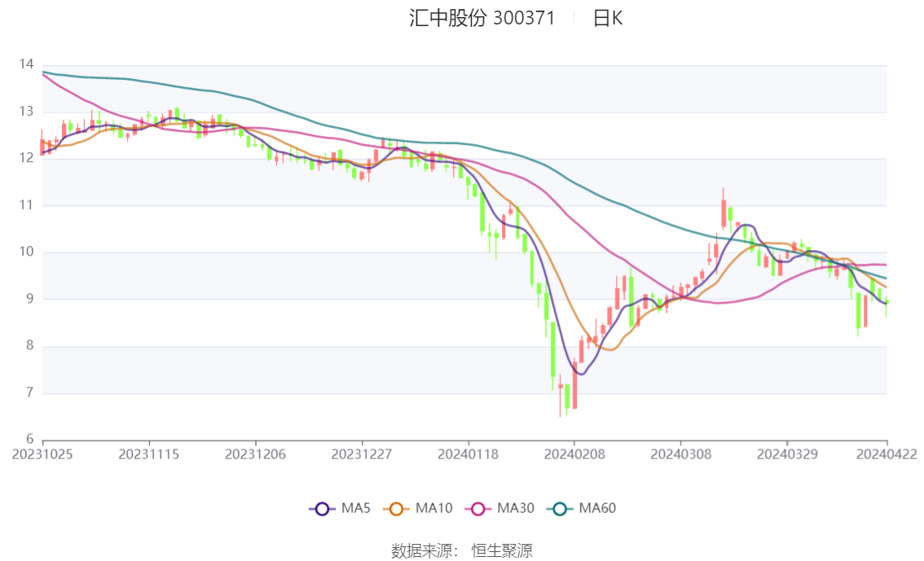Screen dimensions: 924x561
Task: Click the 20240118 date axis label
Action: (x=468, y=454)
